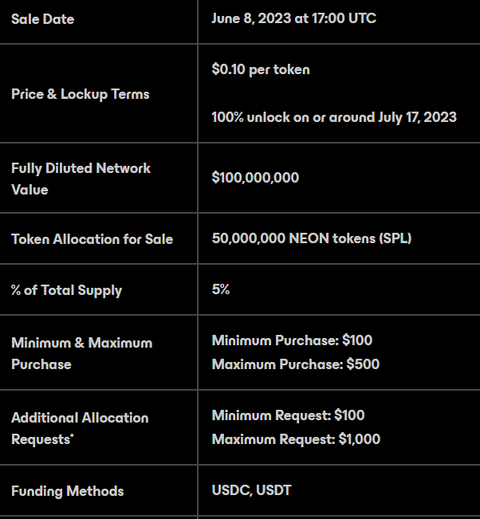Image resolution: width=480 pixels, height=519 pixels.
Task: Click the Sale Date row label
Action: point(43,19)
